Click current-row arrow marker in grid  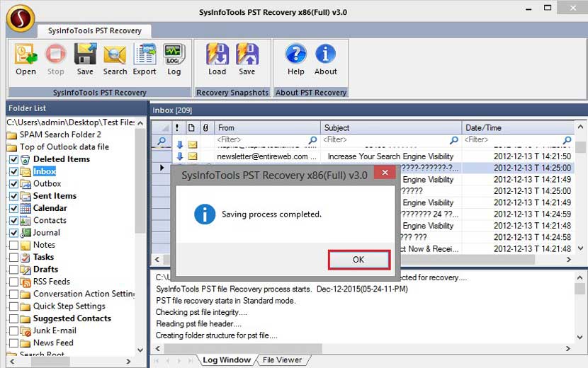(x=162, y=168)
